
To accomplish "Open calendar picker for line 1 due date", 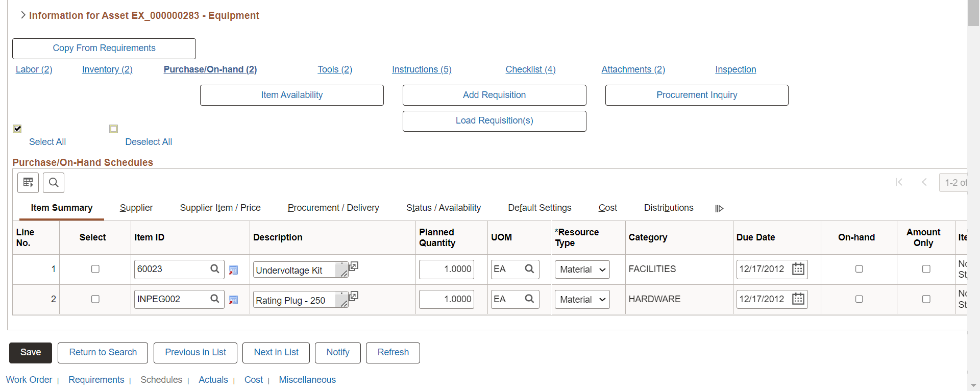I will 798,269.
